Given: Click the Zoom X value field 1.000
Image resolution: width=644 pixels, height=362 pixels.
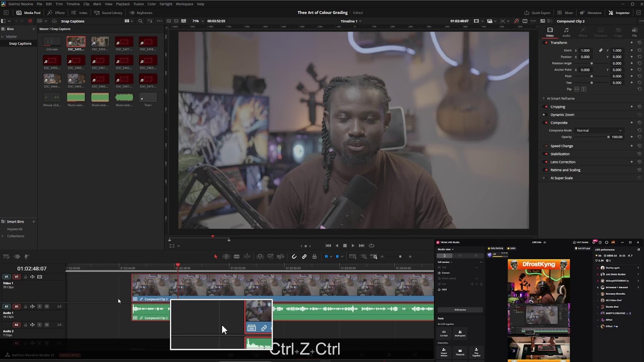Looking at the screenshot, I should (x=586, y=50).
